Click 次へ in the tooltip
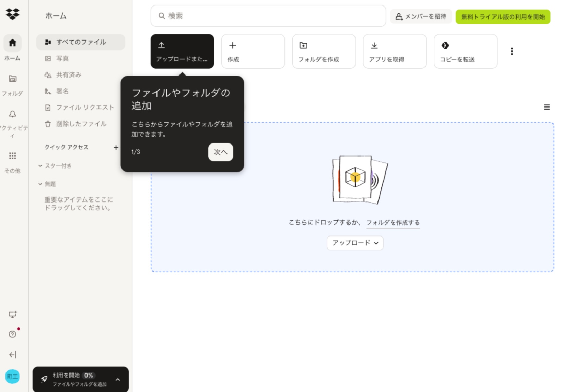The height and width of the screenshot is (392, 570). coord(220,152)
